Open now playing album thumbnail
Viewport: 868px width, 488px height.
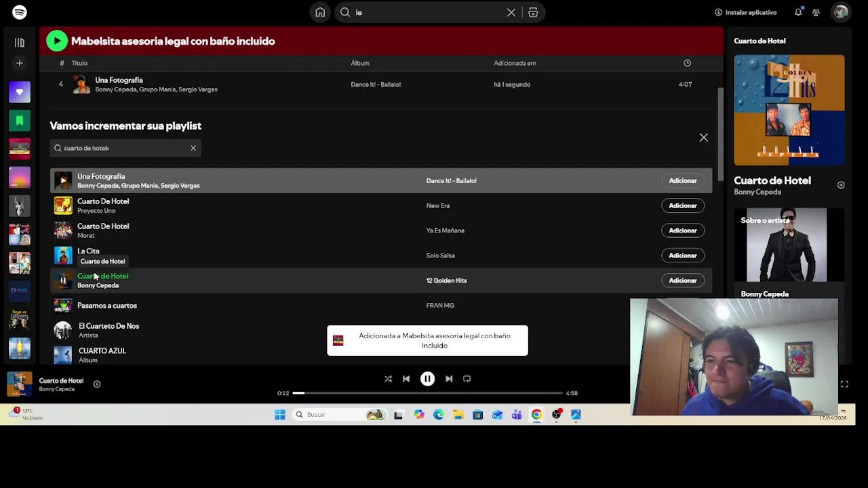click(19, 384)
